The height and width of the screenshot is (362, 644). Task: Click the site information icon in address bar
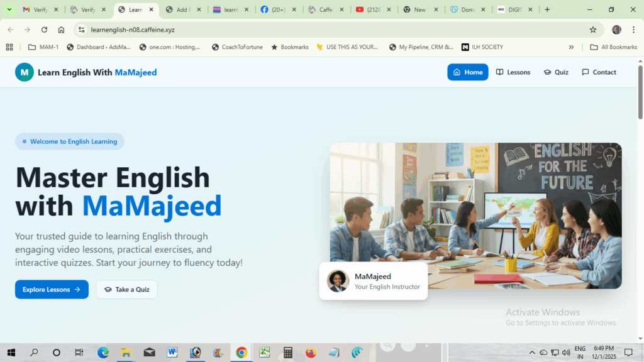tap(82, 30)
